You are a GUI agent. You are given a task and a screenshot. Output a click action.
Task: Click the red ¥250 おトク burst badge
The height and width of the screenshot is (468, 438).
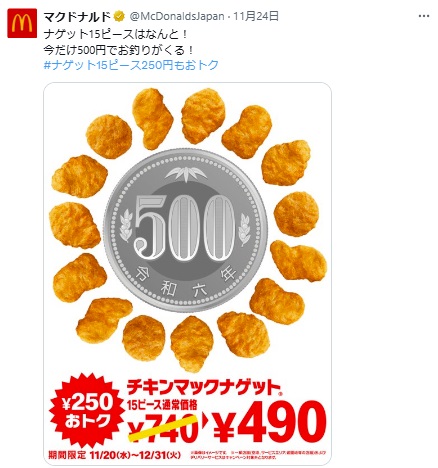tap(87, 410)
